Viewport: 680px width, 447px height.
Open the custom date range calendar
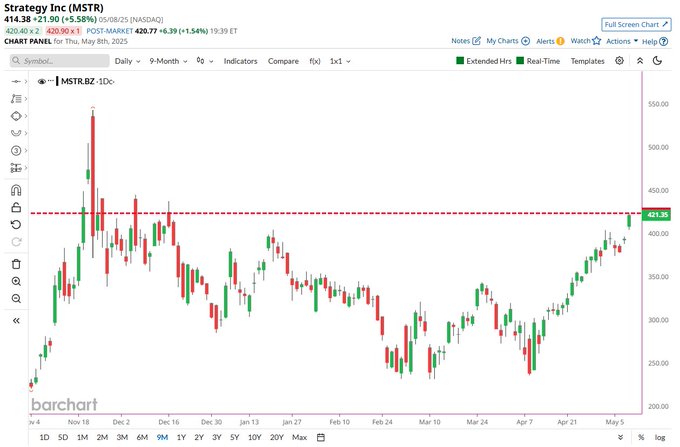321,437
